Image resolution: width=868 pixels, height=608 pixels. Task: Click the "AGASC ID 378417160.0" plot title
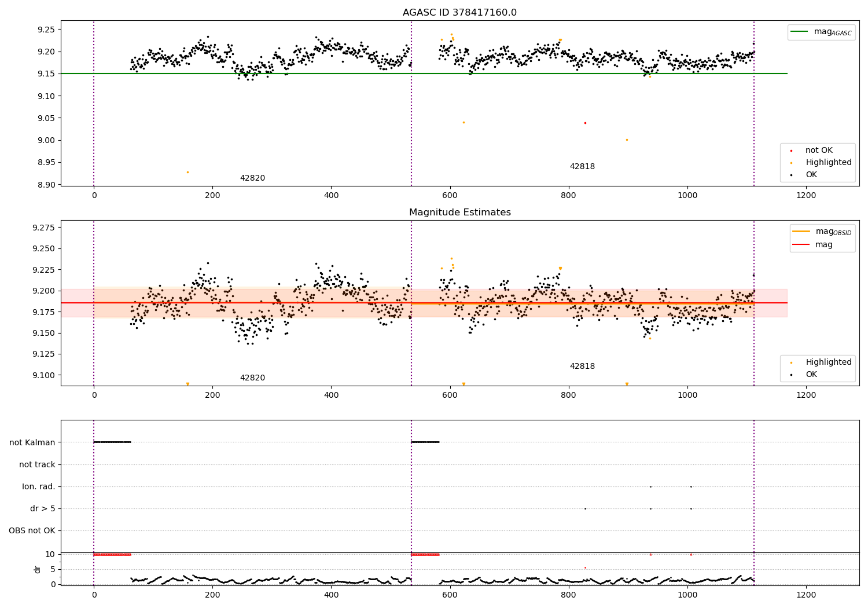point(459,12)
